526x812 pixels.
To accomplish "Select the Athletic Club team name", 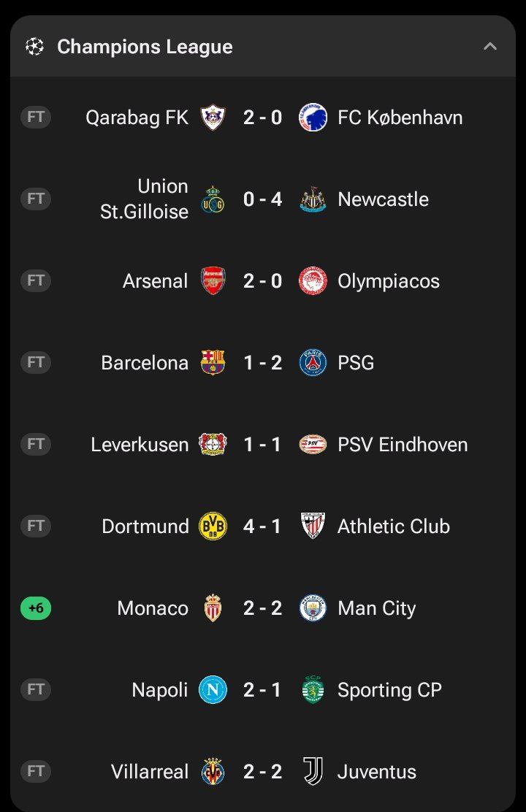I will click(x=393, y=526).
